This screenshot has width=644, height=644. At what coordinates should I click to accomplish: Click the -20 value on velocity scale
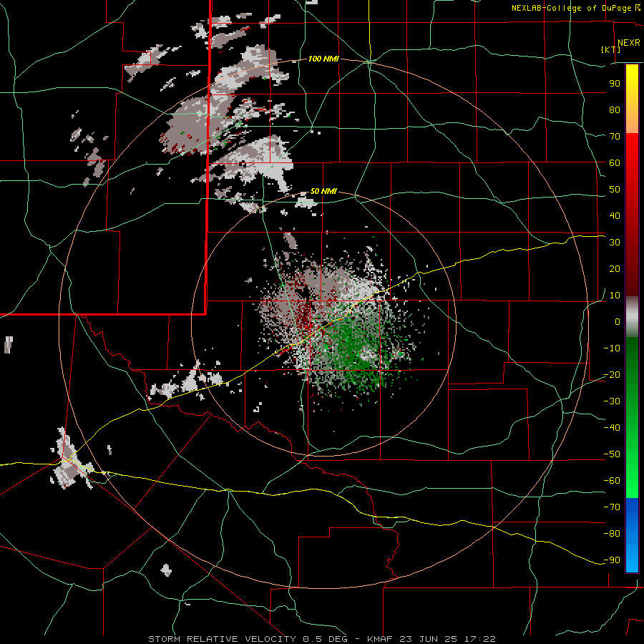pos(612,375)
